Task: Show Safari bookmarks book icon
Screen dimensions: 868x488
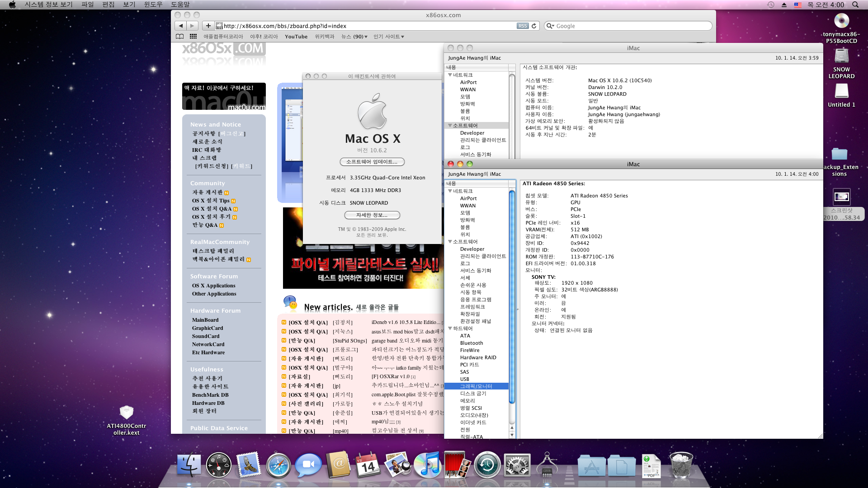Action: click(x=179, y=37)
